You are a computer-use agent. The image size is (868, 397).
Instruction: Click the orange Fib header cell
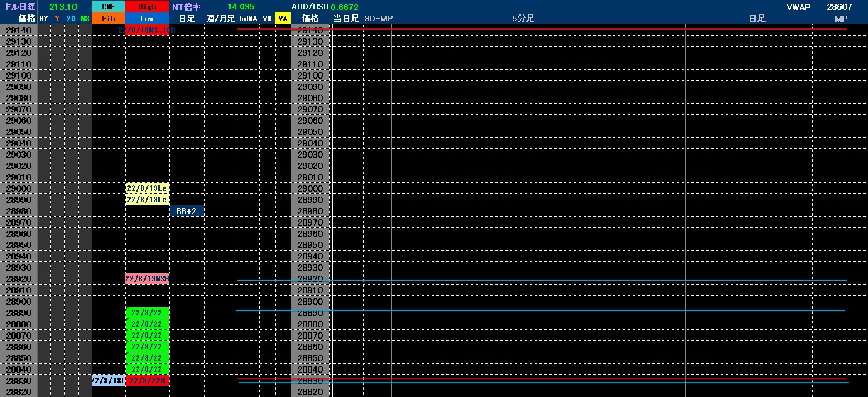click(108, 19)
